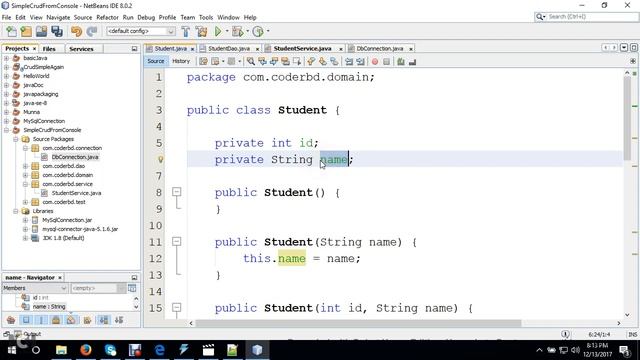Click the New Project toolbar icon
This screenshot has height=360, width=640.
(x=26, y=31)
